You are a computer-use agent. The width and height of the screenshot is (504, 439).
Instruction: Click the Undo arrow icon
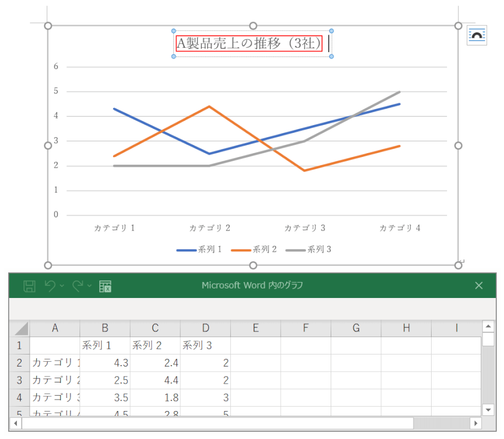coord(50,286)
